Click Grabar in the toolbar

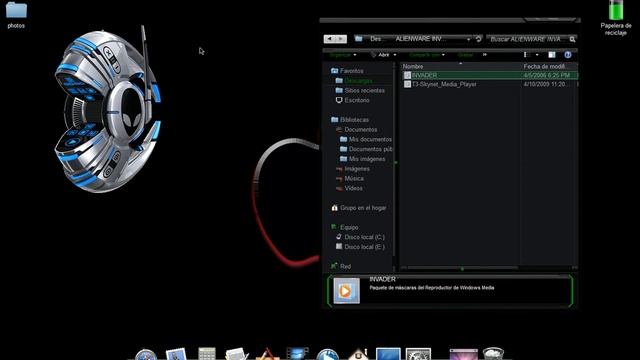pyautogui.click(x=465, y=55)
